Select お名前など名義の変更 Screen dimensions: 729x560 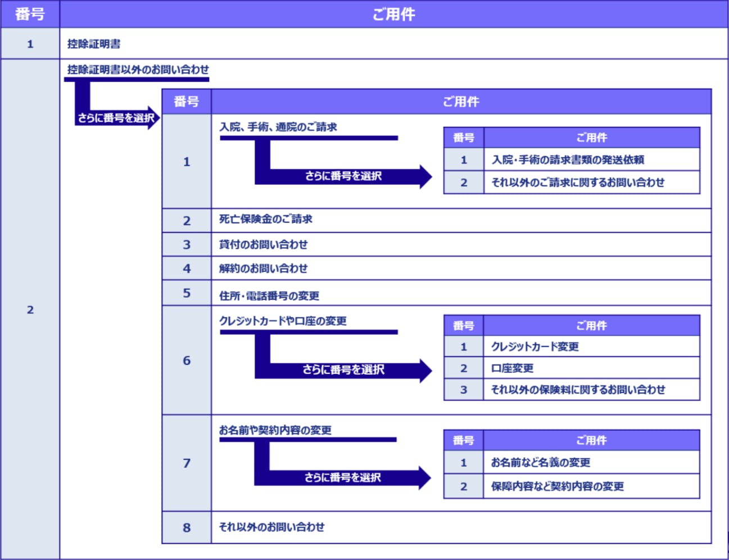click(x=540, y=463)
